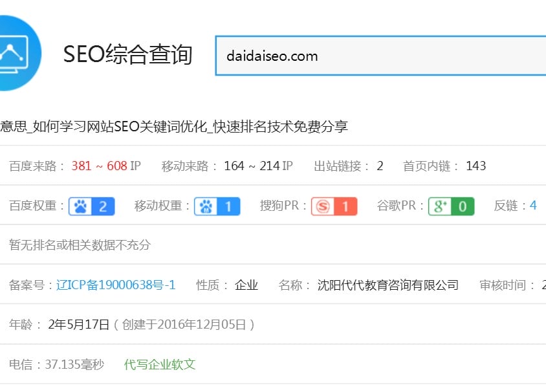Click the outbound links count showing 2
Viewport: 546px width, 392px height.
click(x=380, y=166)
